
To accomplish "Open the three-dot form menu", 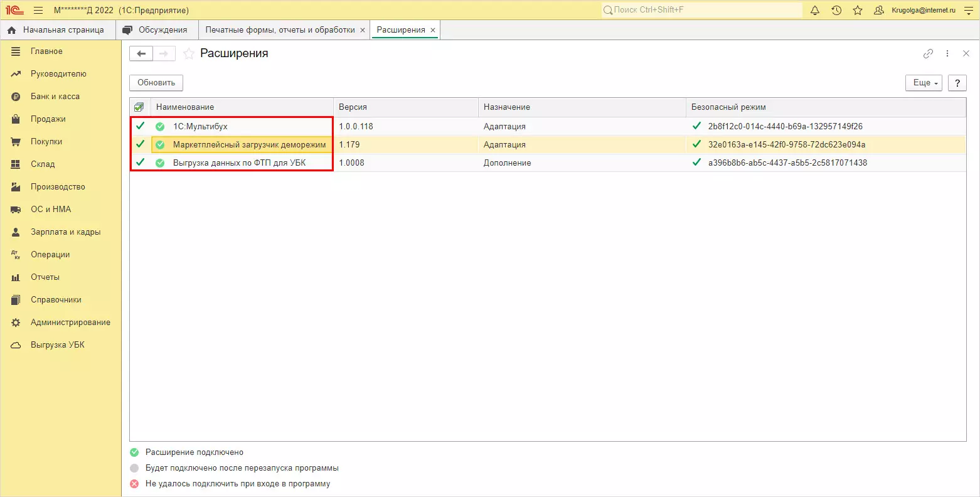I will [947, 54].
